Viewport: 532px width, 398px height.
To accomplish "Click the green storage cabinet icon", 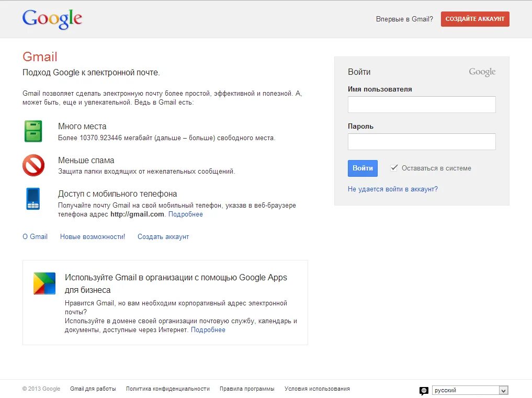I will pos(33,131).
